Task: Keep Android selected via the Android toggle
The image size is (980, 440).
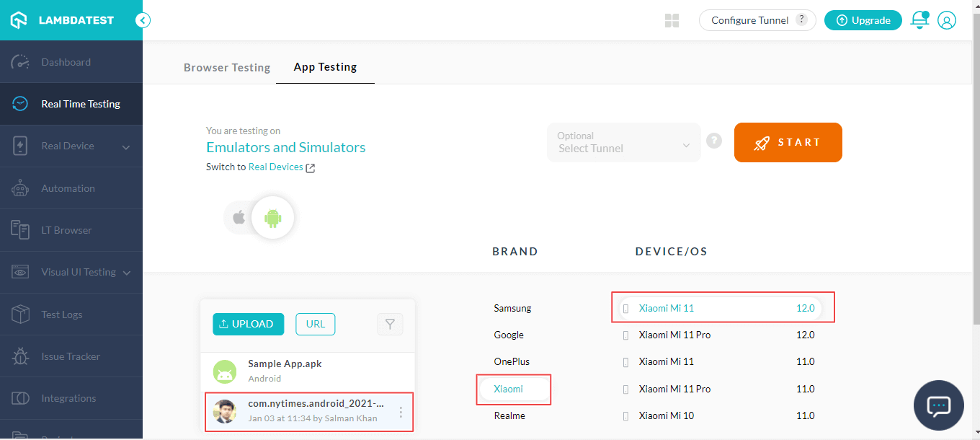Action: click(x=272, y=216)
